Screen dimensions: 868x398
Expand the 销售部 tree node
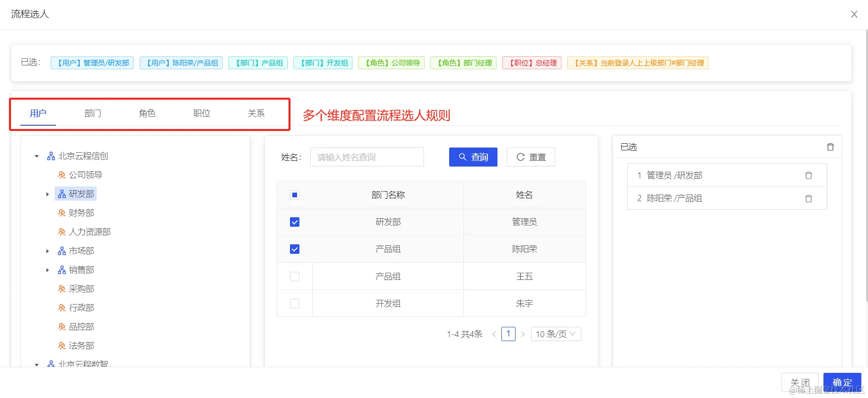coord(47,270)
